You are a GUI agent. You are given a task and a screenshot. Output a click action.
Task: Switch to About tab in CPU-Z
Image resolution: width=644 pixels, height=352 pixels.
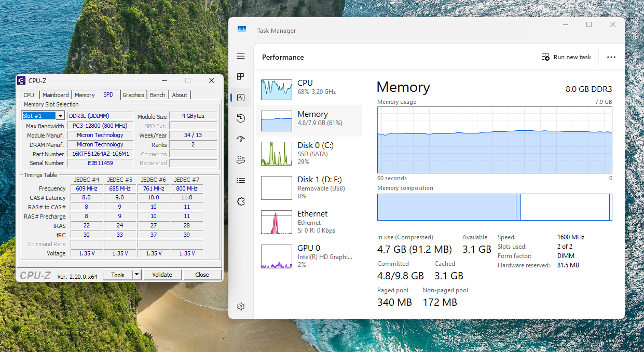tap(180, 95)
